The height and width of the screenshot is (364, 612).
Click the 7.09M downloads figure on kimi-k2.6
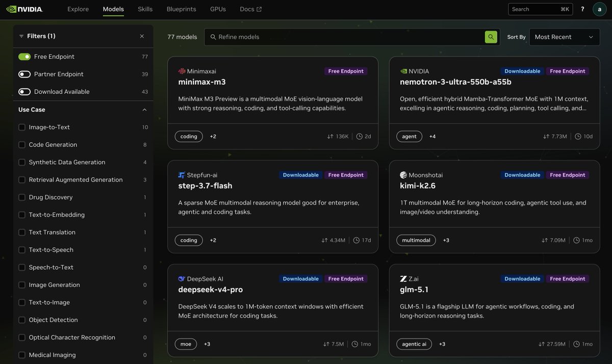click(557, 240)
